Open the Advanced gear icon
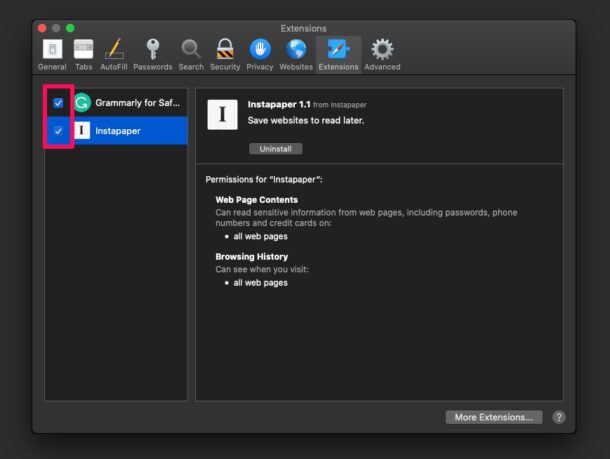Viewport: 610px width, 459px height. point(382,49)
